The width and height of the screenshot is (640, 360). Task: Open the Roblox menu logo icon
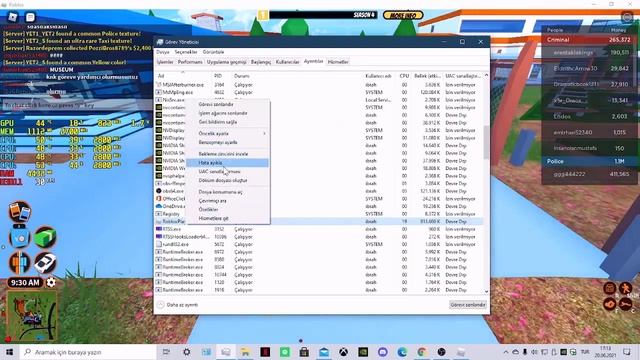pyautogui.click(x=13, y=17)
